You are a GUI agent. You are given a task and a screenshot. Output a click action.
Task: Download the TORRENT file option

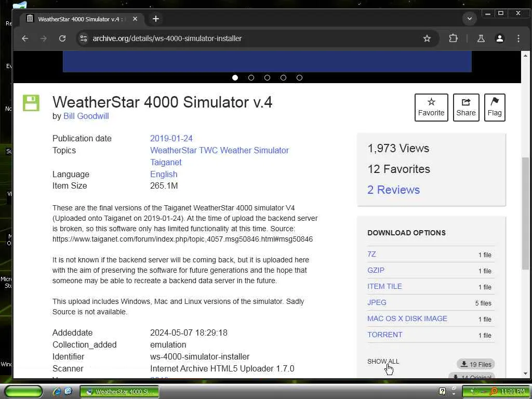pyautogui.click(x=385, y=335)
